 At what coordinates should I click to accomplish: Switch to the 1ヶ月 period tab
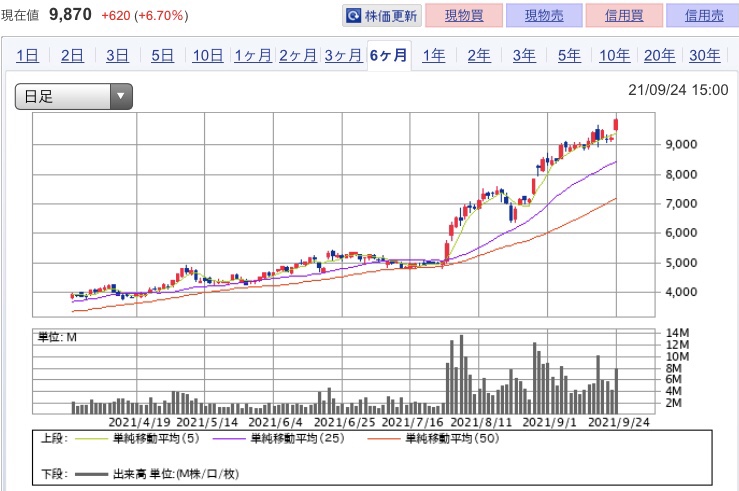(253, 56)
